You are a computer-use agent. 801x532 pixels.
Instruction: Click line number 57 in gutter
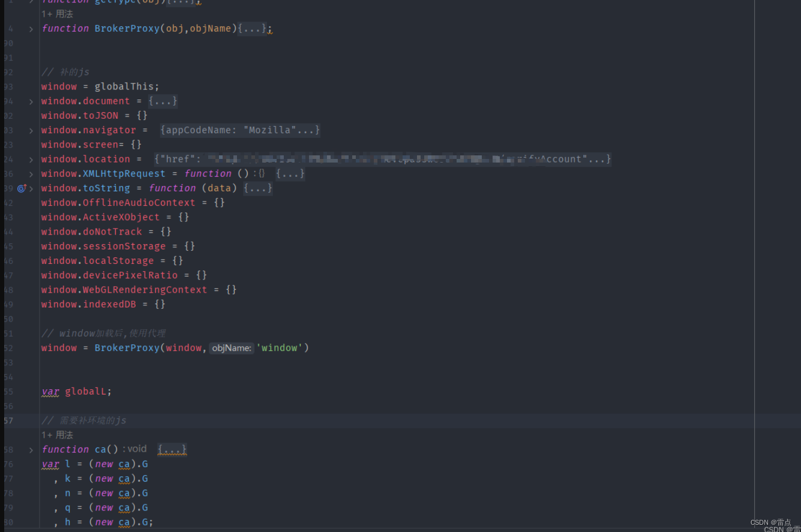pos(8,420)
